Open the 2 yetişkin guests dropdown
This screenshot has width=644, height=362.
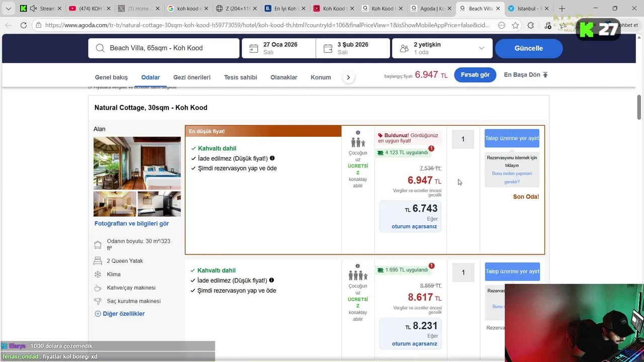click(x=442, y=48)
